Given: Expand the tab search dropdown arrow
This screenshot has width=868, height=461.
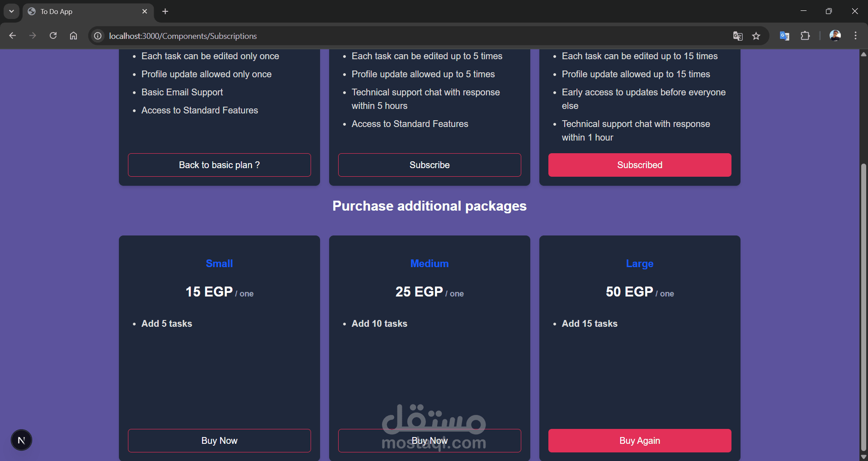Looking at the screenshot, I should pyautogui.click(x=11, y=11).
